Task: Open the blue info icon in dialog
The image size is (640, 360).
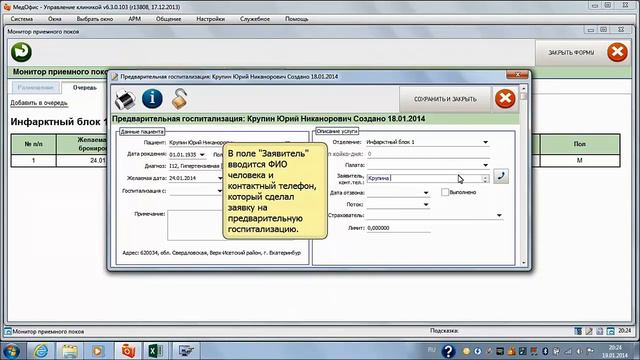Action: click(152, 99)
